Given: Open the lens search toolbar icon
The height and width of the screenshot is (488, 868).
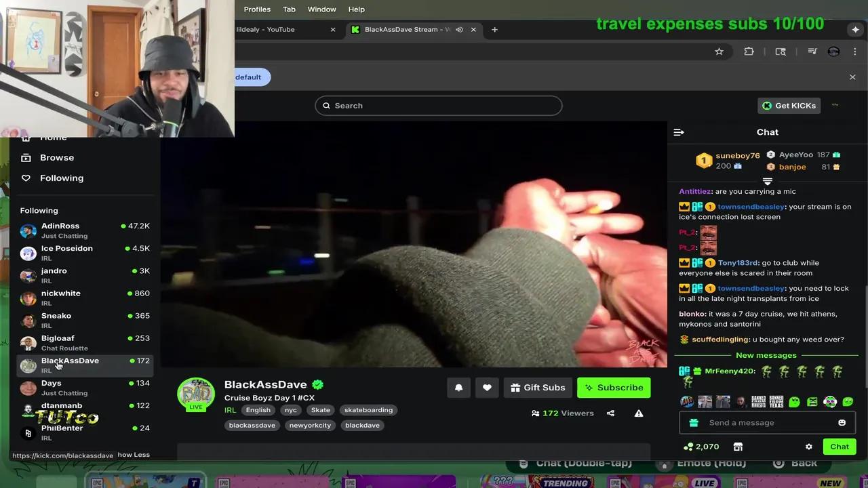Looking at the screenshot, I should click(781, 52).
